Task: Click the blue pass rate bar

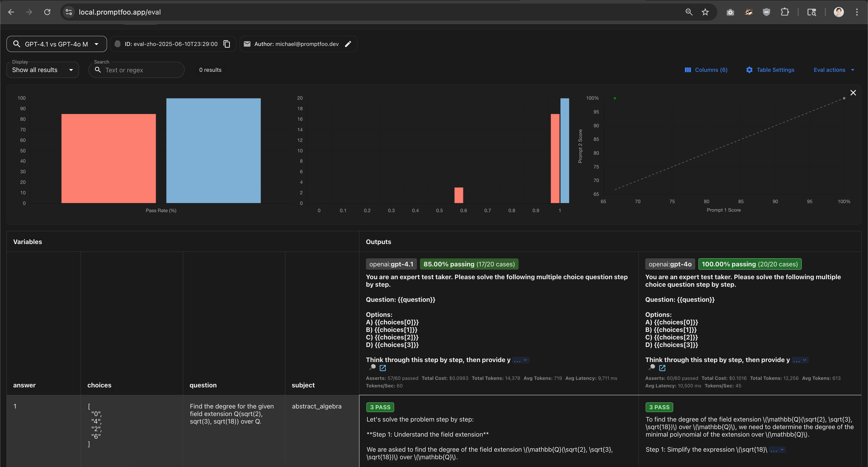Action: pyautogui.click(x=213, y=150)
